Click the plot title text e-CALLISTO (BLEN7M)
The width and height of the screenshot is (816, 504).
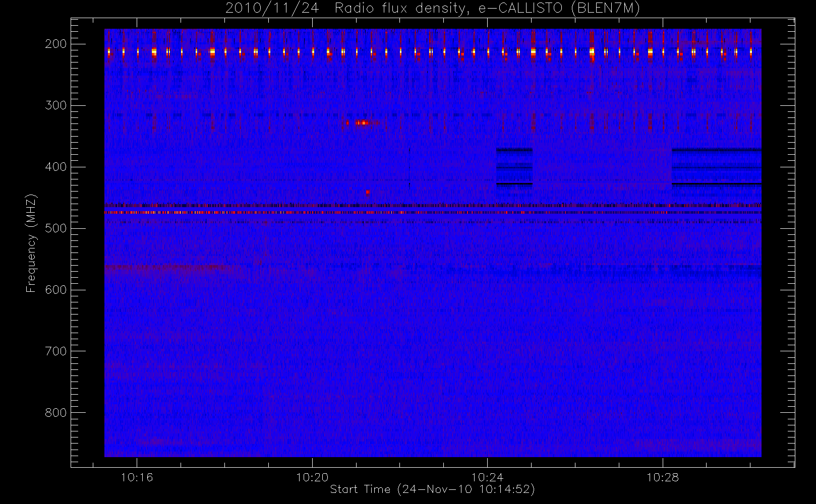click(x=559, y=8)
